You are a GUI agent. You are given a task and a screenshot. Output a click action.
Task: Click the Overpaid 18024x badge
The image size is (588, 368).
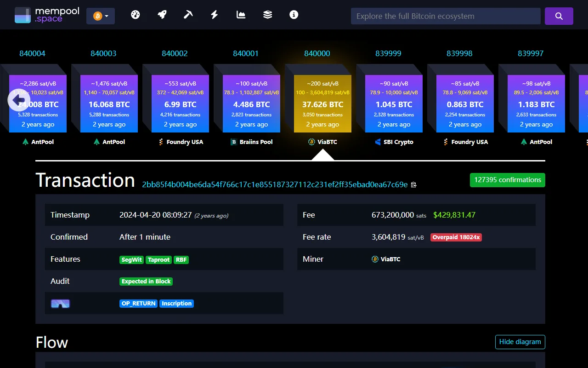(456, 237)
